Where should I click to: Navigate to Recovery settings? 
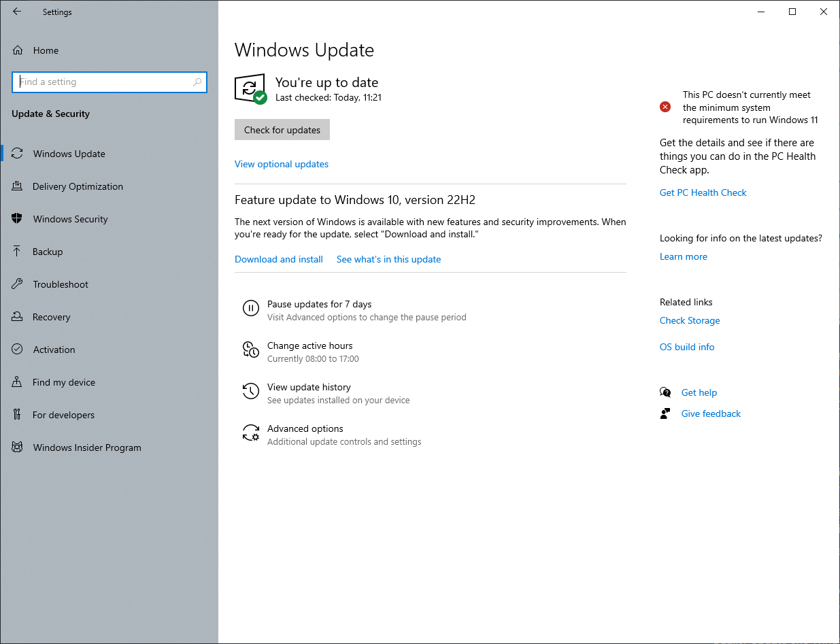click(109, 317)
